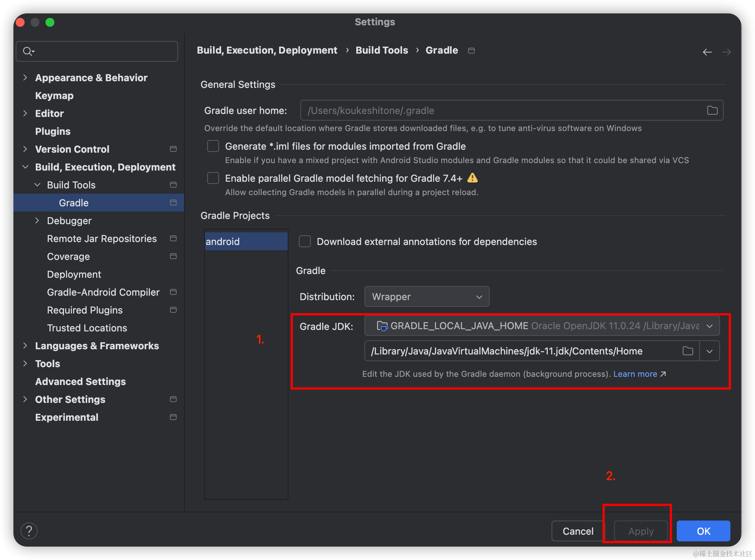This screenshot has height=560, width=755.
Task: Click the project-level icon next to Gradle breadcrumb
Action: click(471, 51)
